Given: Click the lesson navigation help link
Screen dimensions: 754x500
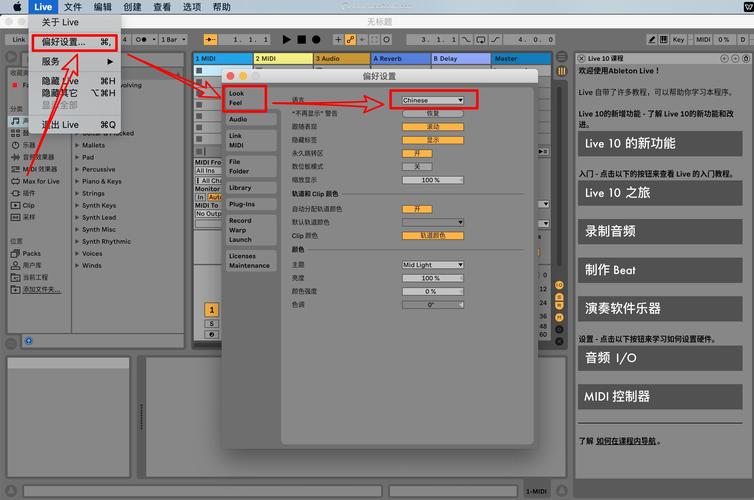Looking at the screenshot, I should (626, 441).
